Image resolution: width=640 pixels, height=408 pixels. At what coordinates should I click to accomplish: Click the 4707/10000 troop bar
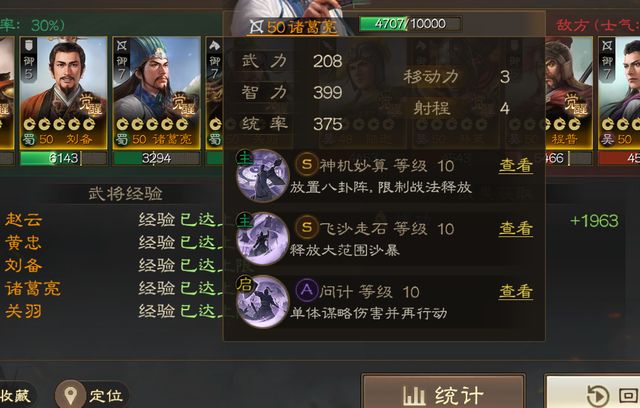410,24
